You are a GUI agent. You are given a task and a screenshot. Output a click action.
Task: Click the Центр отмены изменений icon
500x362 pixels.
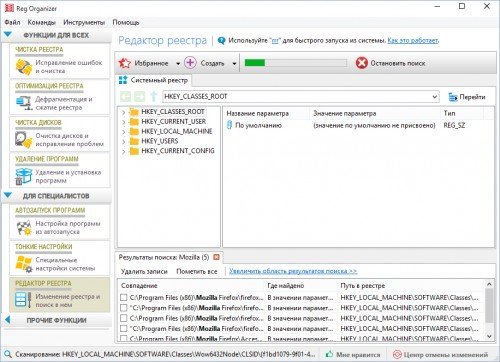[x=397, y=354]
